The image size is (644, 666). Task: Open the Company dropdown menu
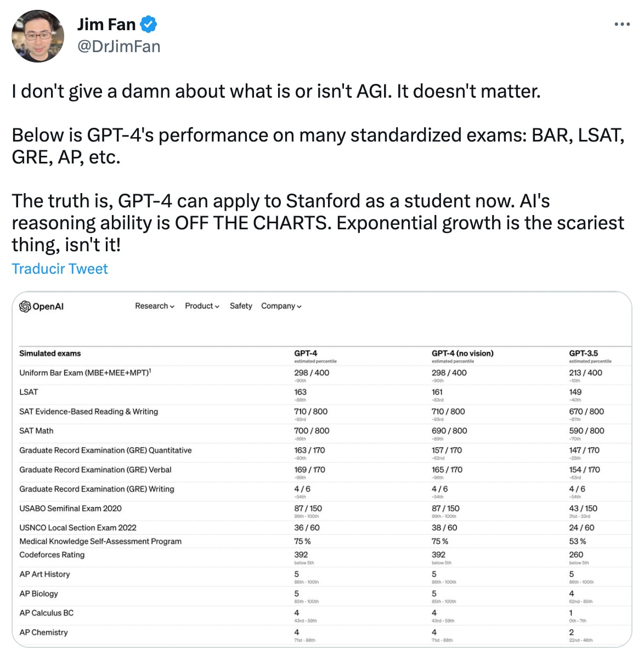tap(281, 306)
